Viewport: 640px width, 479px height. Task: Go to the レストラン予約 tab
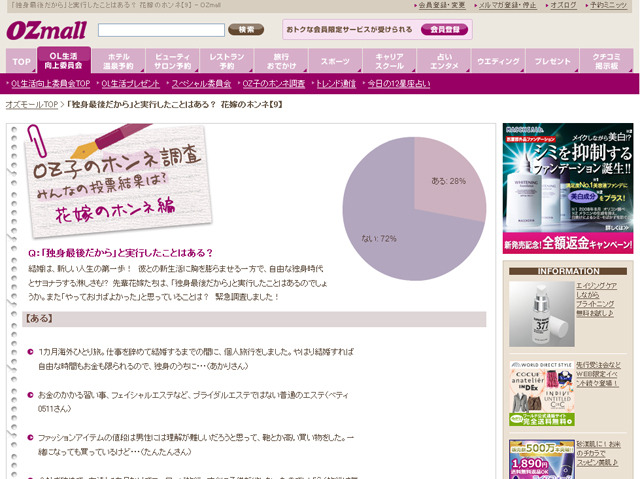click(227, 61)
